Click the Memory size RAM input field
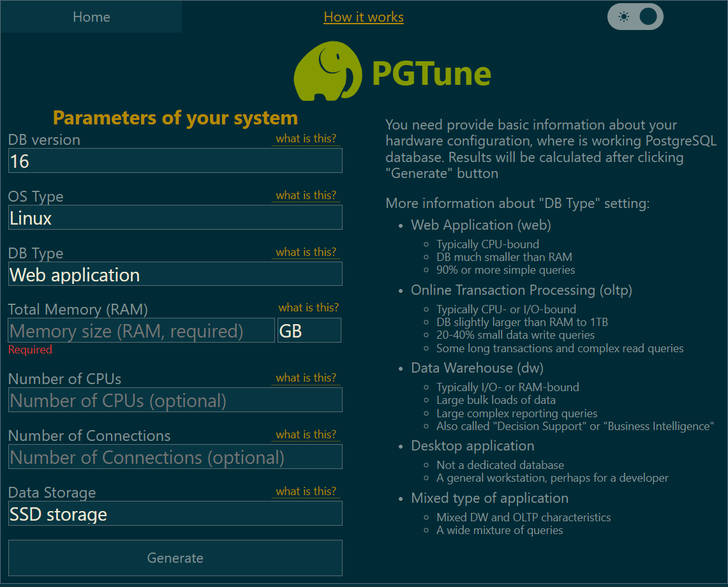 (140, 330)
